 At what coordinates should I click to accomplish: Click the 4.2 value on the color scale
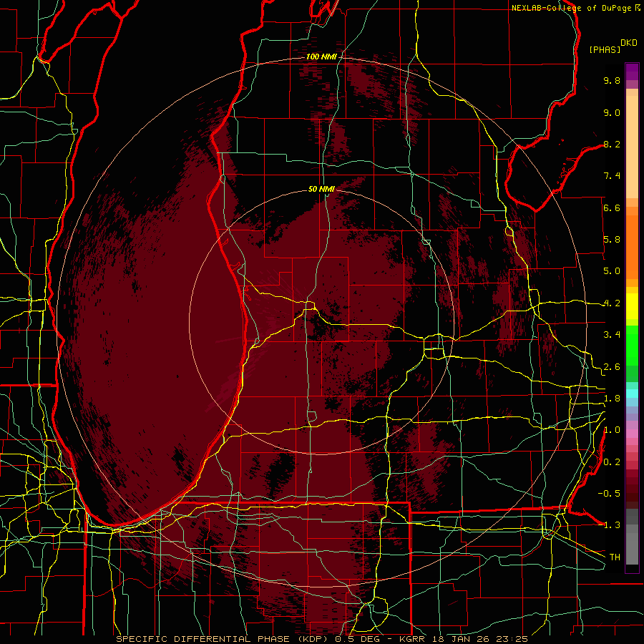[612, 303]
